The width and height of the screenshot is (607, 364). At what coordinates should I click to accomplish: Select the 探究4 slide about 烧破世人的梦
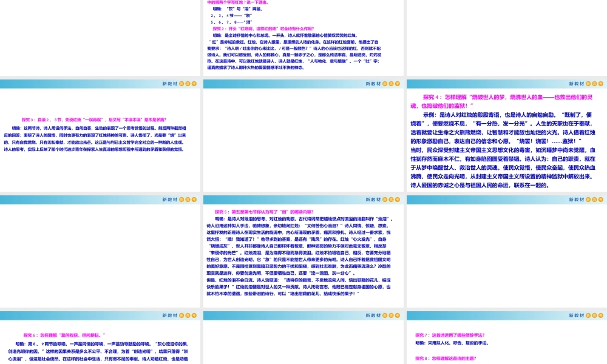tap(506, 141)
